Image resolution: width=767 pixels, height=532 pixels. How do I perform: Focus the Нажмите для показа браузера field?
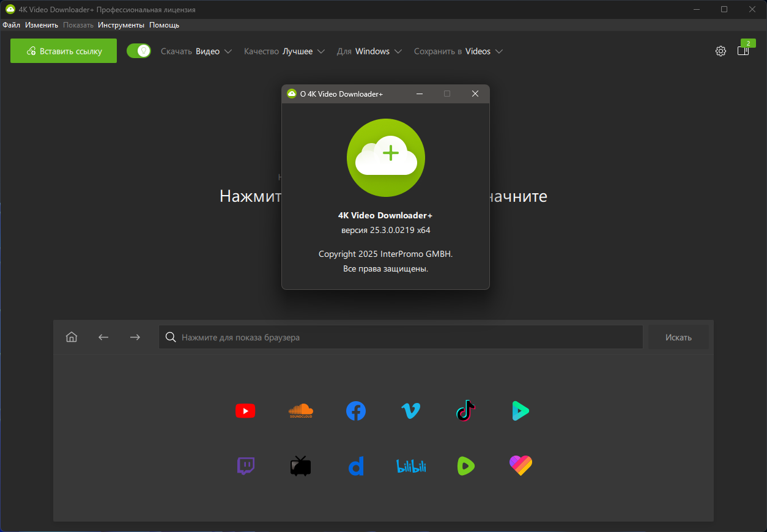(x=401, y=337)
